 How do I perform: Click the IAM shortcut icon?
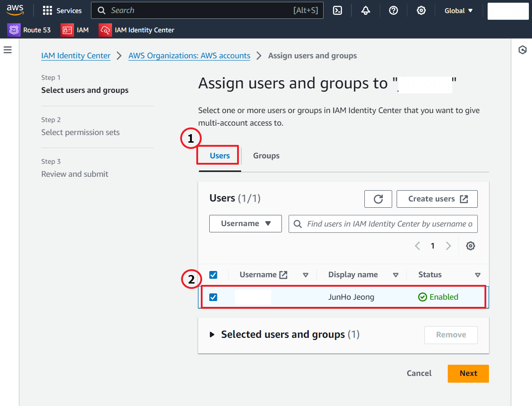[x=67, y=30]
